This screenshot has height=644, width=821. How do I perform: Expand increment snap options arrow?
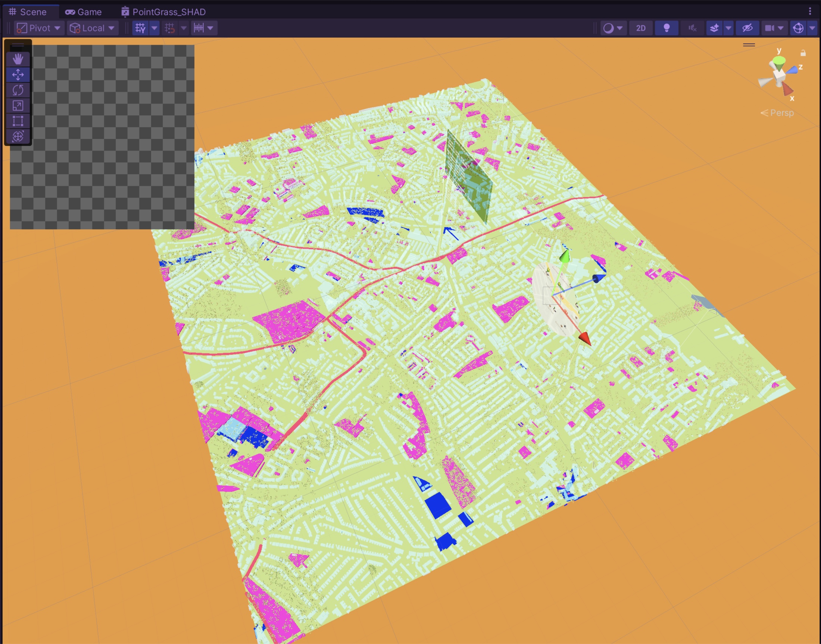pyautogui.click(x=211, y=28)
